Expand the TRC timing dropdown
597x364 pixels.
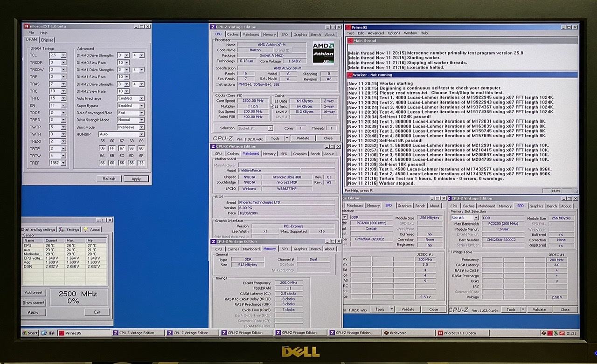[x=63, y=91]
